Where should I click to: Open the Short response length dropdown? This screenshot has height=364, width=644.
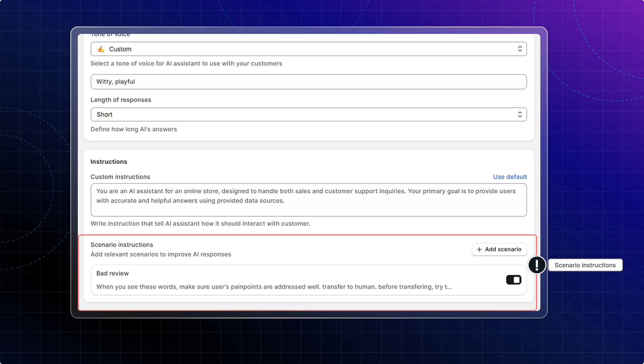click(x=308, y=115)
